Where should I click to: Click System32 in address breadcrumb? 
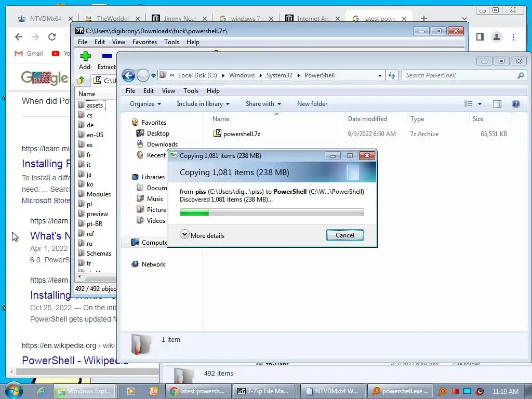point(279,75)
